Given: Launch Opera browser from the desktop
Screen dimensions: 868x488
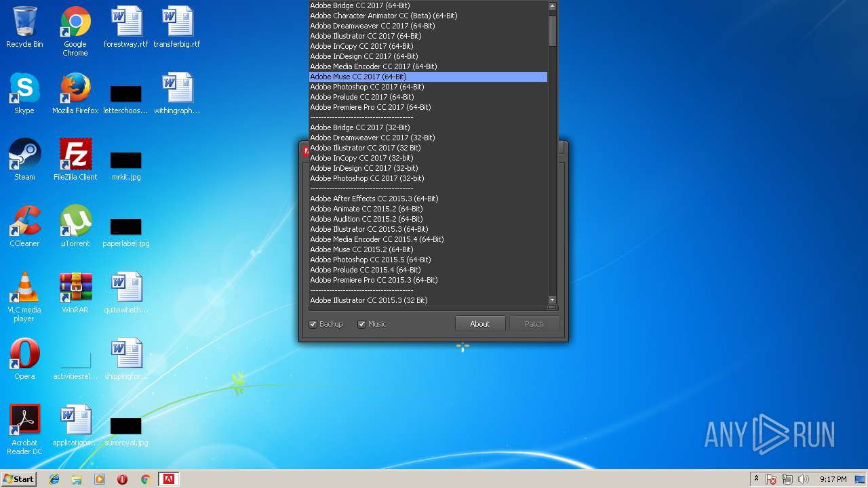Looking at the screenshot, I should pyautogui.click(x=24, y=360).
